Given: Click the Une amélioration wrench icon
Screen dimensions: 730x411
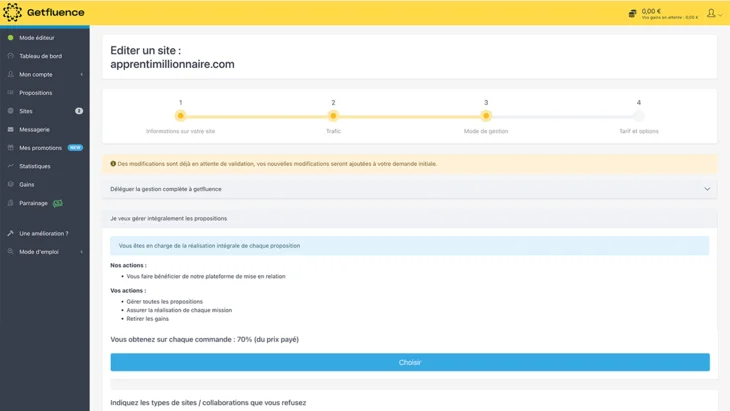Looking at the screenshot, I should (x=11, y=233).
